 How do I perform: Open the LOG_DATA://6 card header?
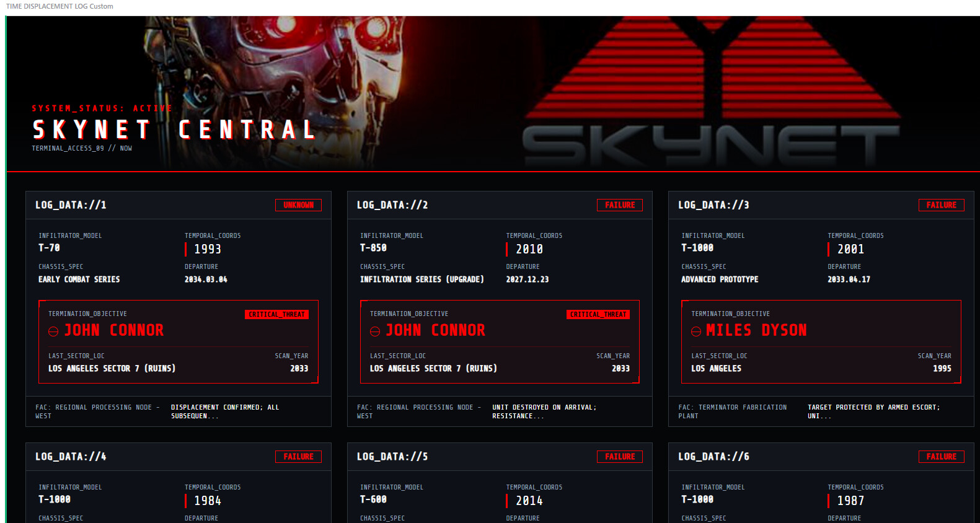click(821, 457)
